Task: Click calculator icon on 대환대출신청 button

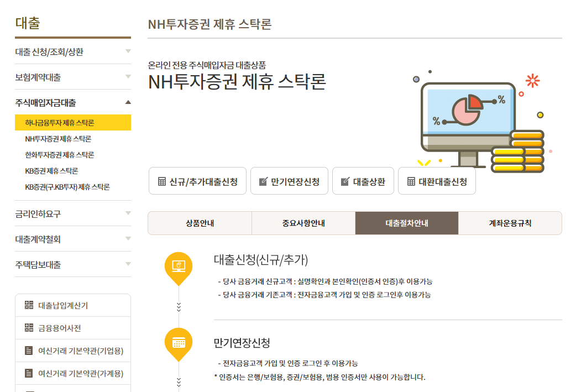Action: tap(411, 181)
